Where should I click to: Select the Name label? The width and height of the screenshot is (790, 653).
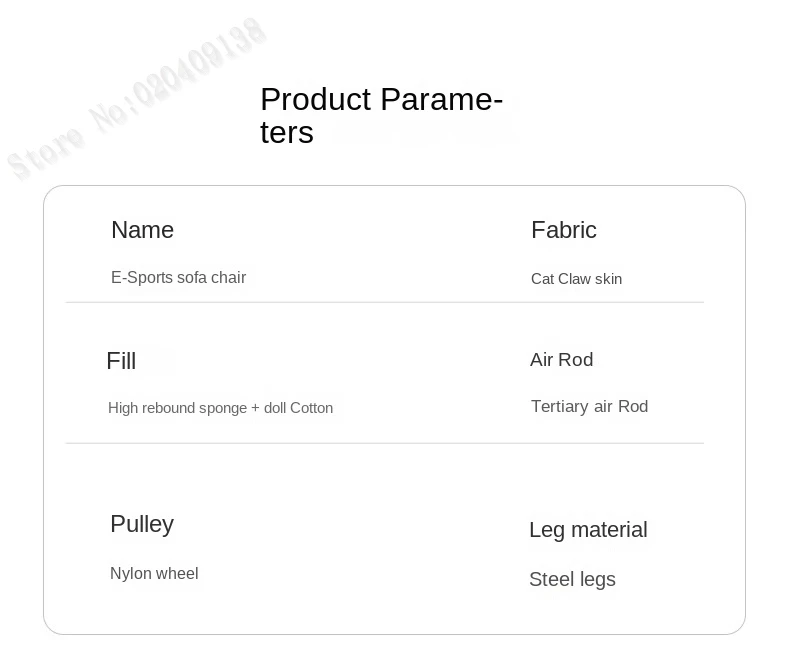click(142, 230)
